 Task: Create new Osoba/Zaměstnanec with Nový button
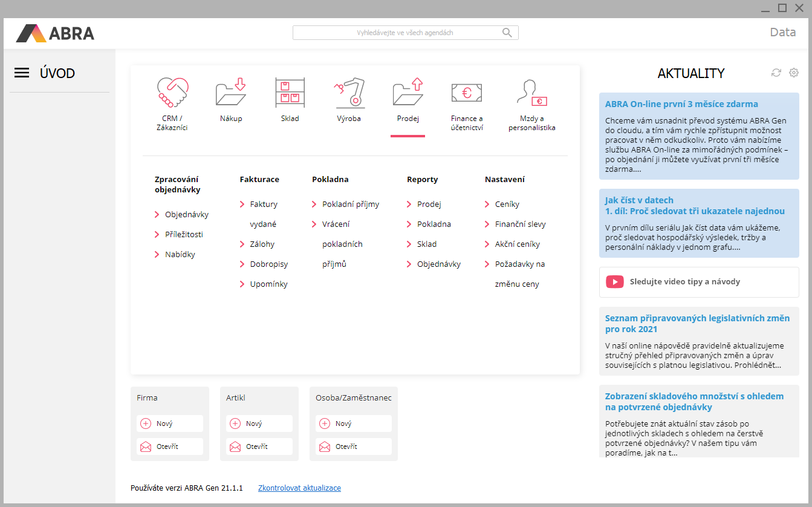(354, 424)
